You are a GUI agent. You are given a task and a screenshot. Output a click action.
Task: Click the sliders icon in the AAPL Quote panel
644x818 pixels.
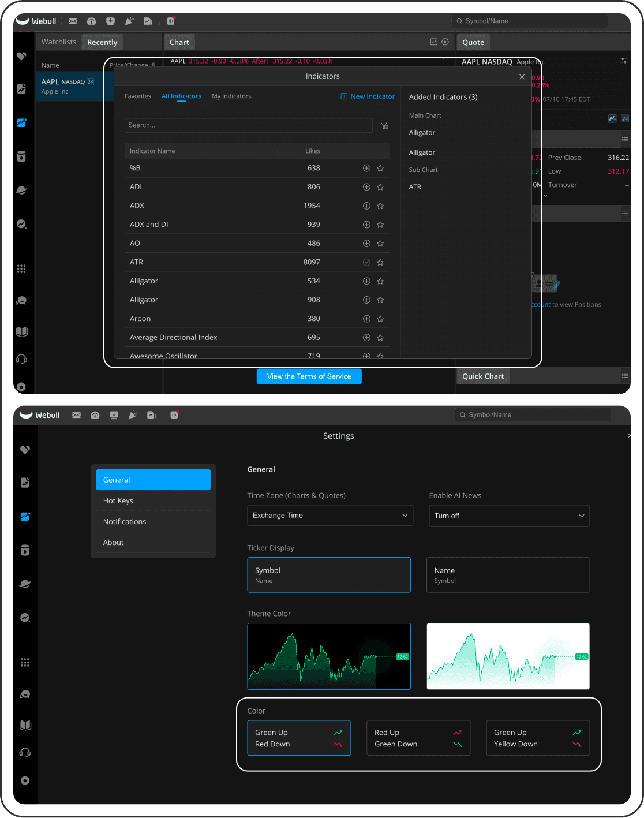(x=624, y=61)
